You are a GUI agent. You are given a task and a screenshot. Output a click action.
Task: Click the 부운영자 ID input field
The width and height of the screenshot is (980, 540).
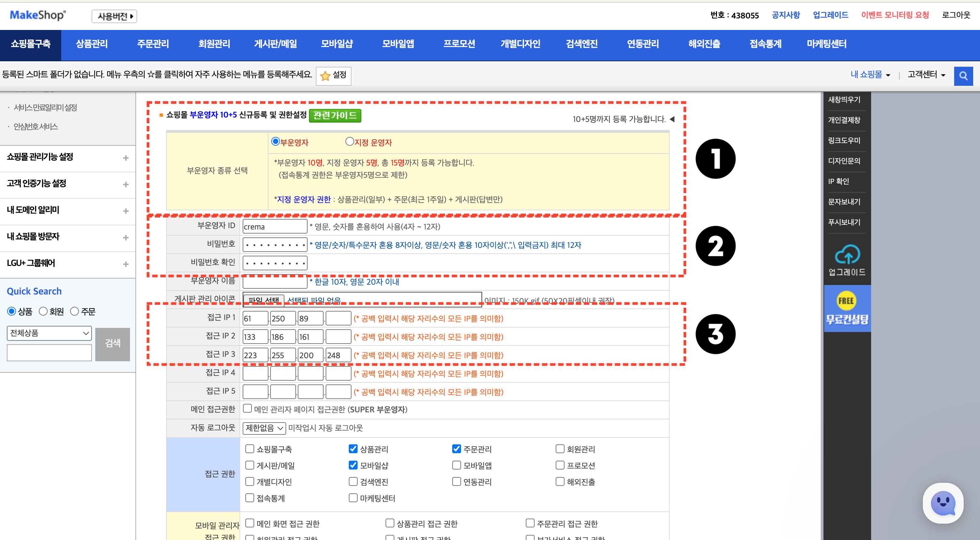click(x=275, y=226)
